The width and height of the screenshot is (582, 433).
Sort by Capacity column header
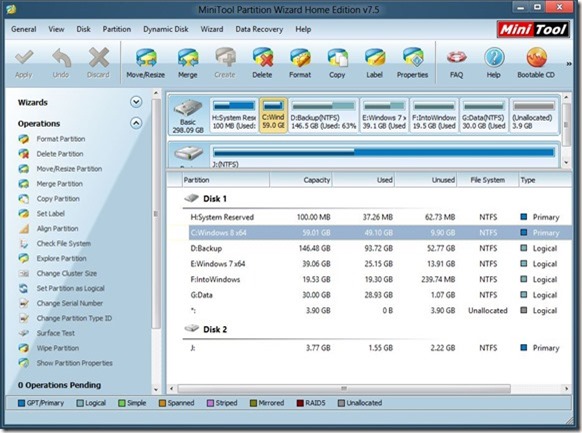coord(301,180)
